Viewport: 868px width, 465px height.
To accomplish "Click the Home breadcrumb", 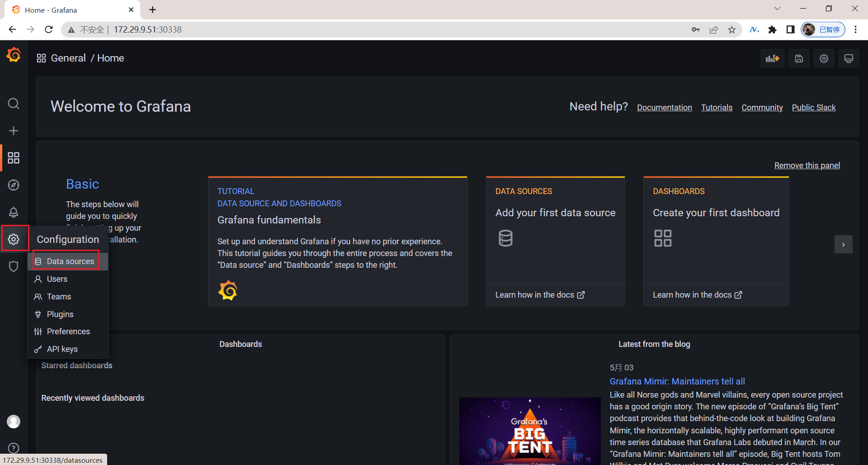I will (111, 58).
